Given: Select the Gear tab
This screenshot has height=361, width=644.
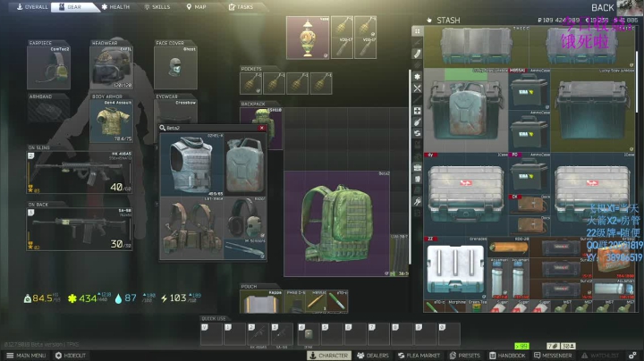Looking at the screenshot, I should (x=74, y=7).
